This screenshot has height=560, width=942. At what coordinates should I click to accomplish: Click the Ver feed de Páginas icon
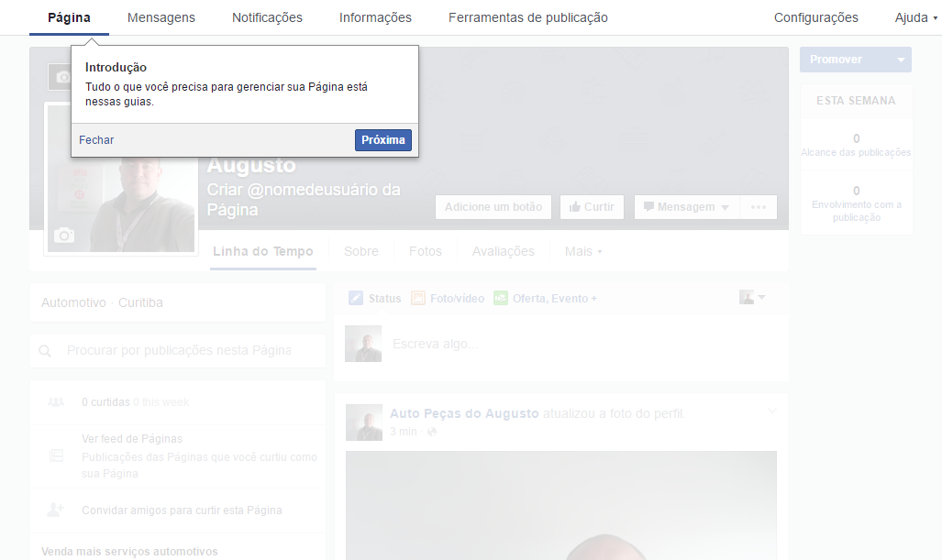point(56,456)
